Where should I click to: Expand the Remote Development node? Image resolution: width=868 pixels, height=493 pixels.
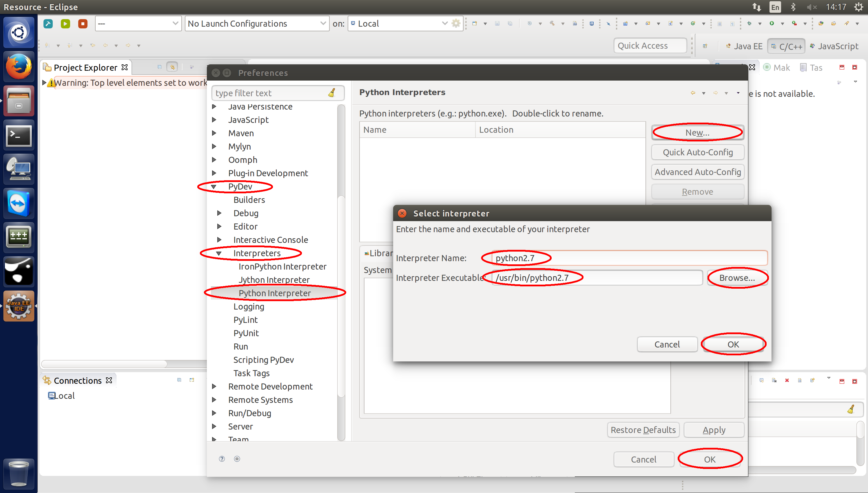(214, 386)
